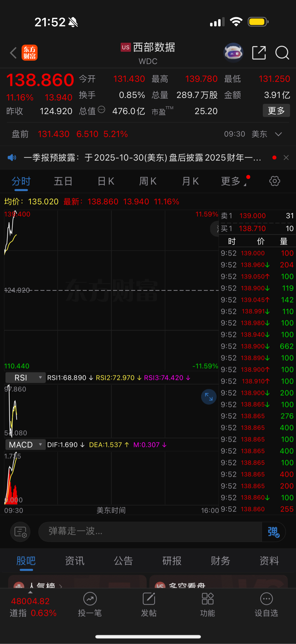This screenshot has width=296, height=644.
Task: Expand the 道指 index ticker arrow
Action: tap(30, 592)
